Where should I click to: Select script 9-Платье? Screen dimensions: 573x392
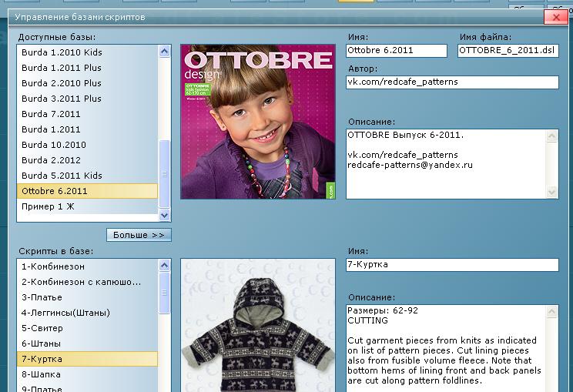pos(87,388)
